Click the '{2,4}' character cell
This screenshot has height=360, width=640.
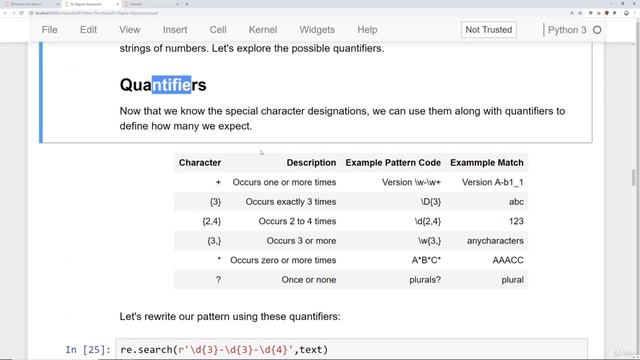pyautogui.click(x=211, y=221)
